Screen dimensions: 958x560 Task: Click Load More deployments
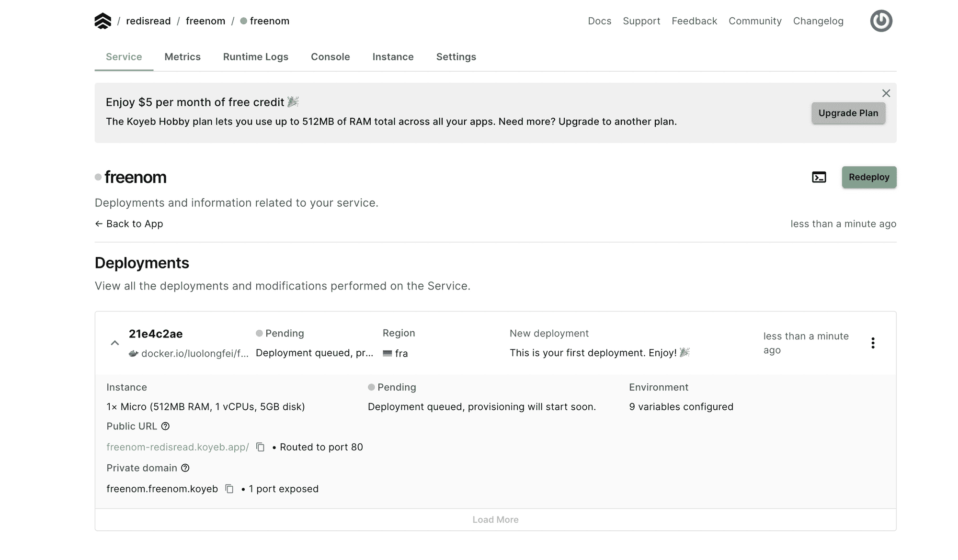(x=495, y=520)
